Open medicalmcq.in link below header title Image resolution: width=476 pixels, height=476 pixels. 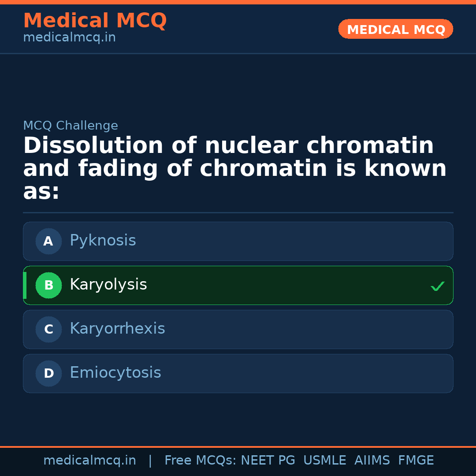69,38
